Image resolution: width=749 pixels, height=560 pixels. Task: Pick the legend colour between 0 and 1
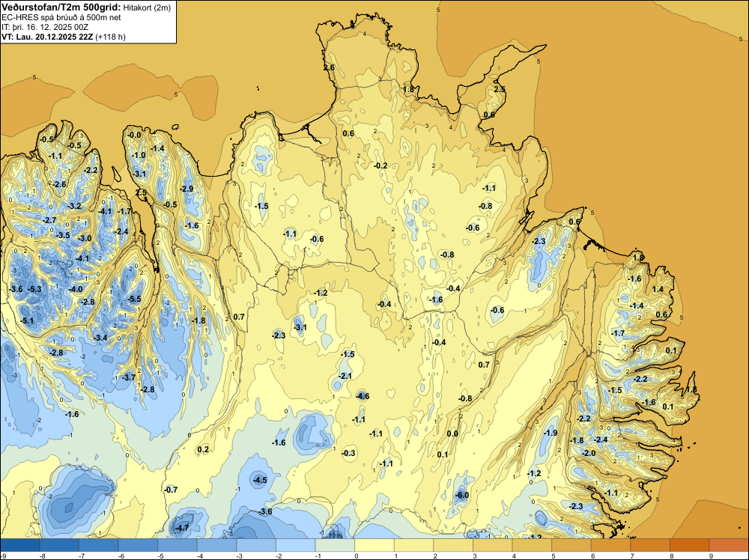point(374,545)
